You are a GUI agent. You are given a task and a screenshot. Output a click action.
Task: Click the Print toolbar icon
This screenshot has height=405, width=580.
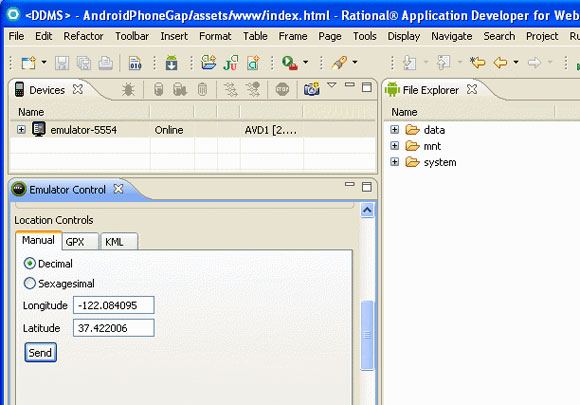[106, 63]
